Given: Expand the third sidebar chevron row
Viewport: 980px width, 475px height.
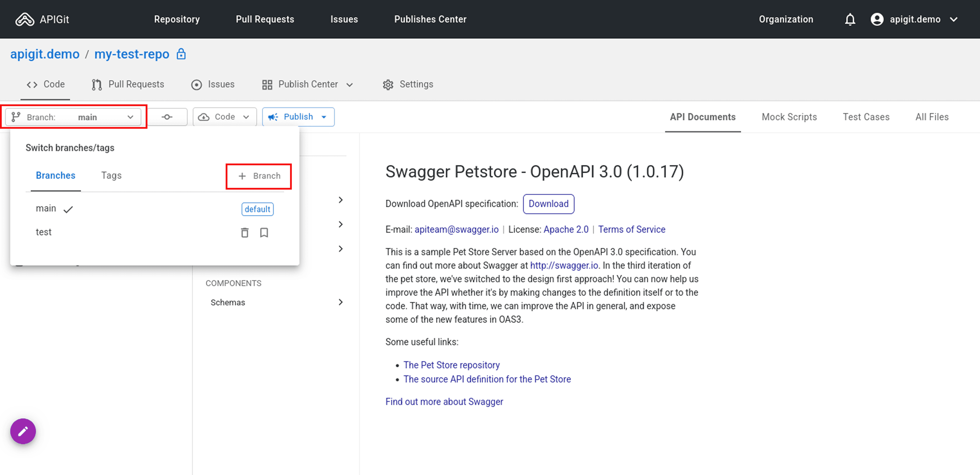Looking at the screenshot, I should click(x=340, y=249).
